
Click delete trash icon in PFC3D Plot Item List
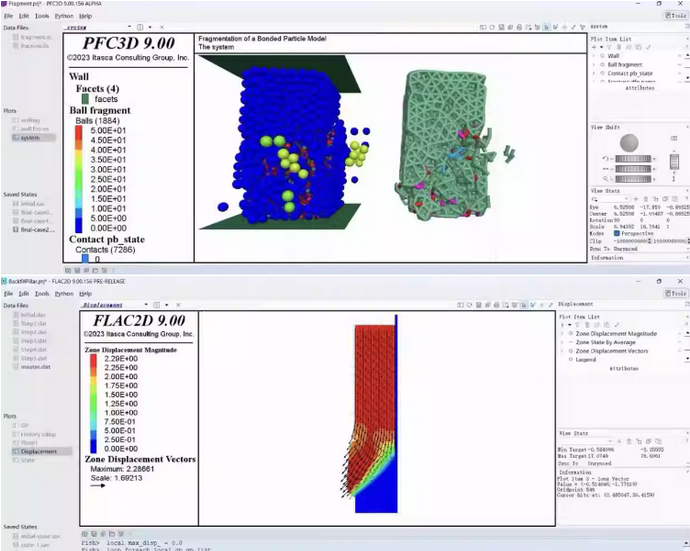click(619, 47)
